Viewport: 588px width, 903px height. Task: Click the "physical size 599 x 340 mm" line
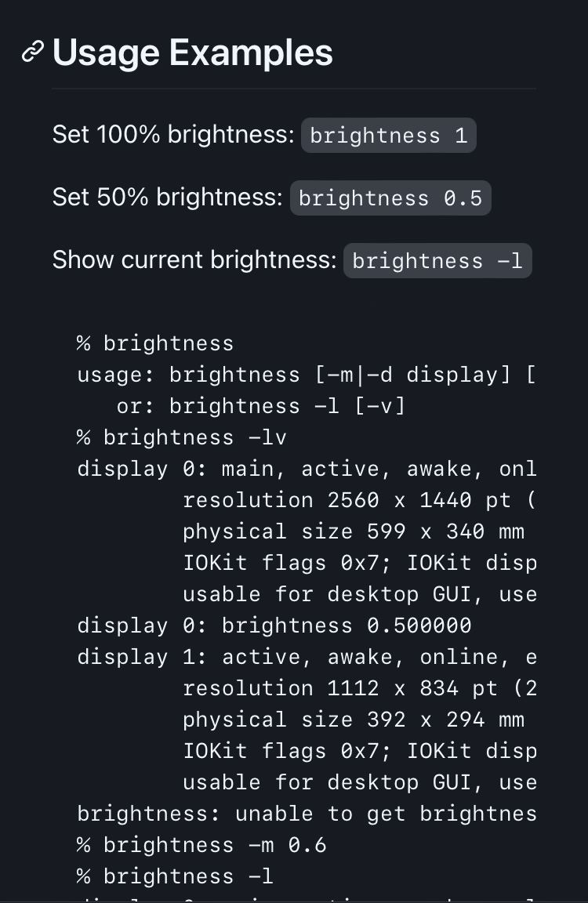pos(353,531)
